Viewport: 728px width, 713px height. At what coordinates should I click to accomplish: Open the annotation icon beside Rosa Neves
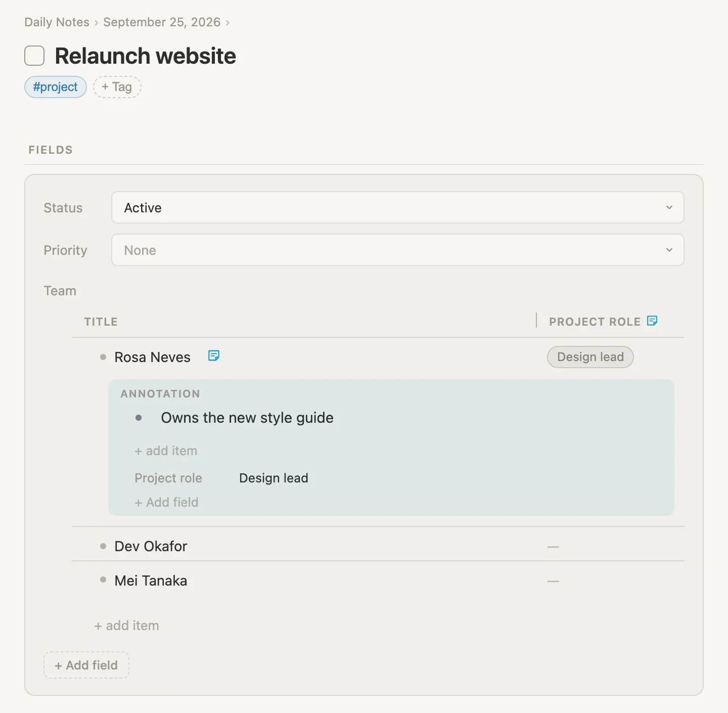click(214, 356)
